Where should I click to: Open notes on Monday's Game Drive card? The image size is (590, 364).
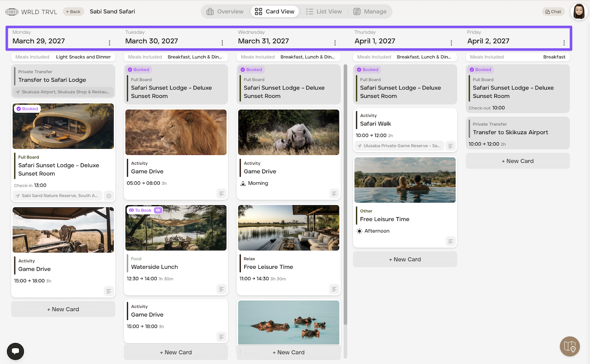tap(109, 291)
